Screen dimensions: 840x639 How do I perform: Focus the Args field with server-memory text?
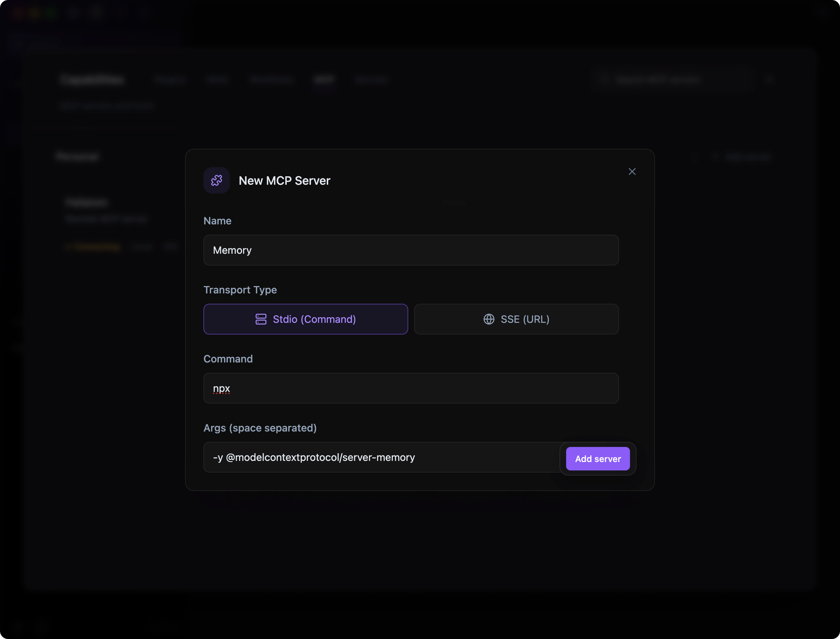pyautogui.click(x=381, y=457)
